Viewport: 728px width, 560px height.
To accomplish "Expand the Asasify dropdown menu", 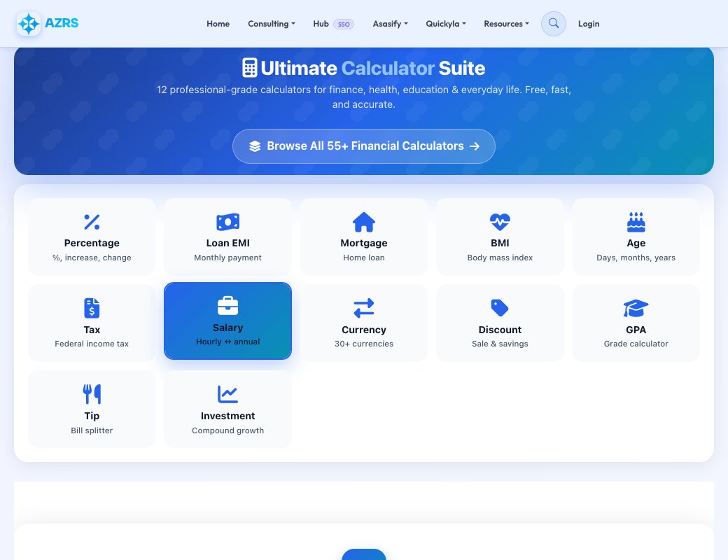I will click(390, 24).
